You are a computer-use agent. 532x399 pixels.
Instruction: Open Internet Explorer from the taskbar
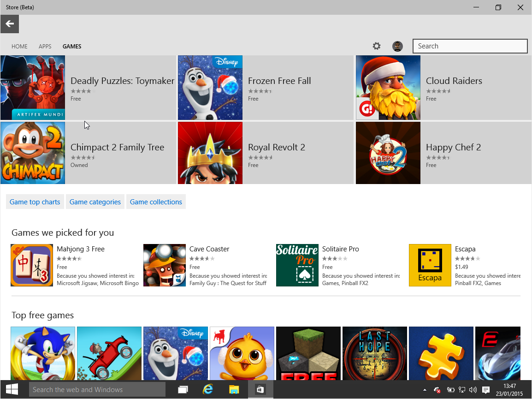click(208, 389)
